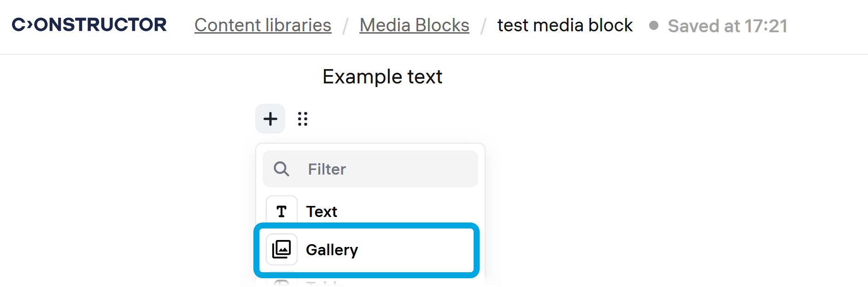
Task: Click the Constructor logo
Action: (89, 25)
